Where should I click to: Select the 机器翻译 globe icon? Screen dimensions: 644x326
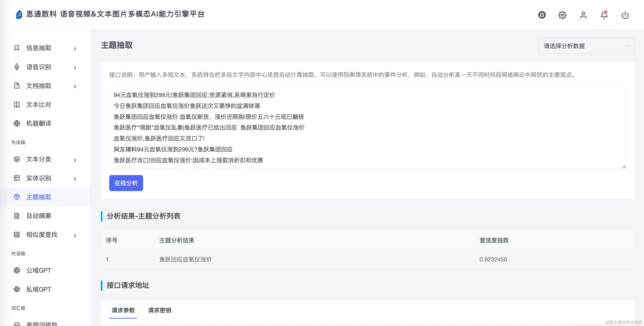point(16,123)
